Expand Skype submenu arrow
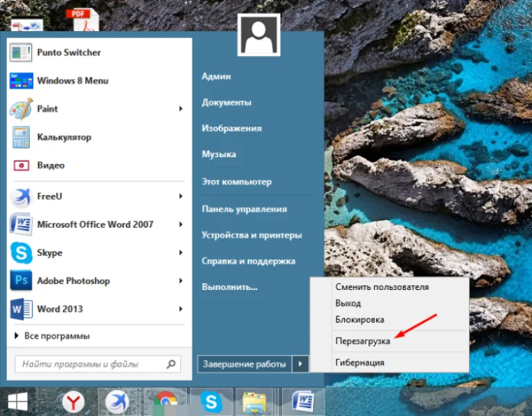The width and height of the screenshot is (532, 416). (181, 253)
